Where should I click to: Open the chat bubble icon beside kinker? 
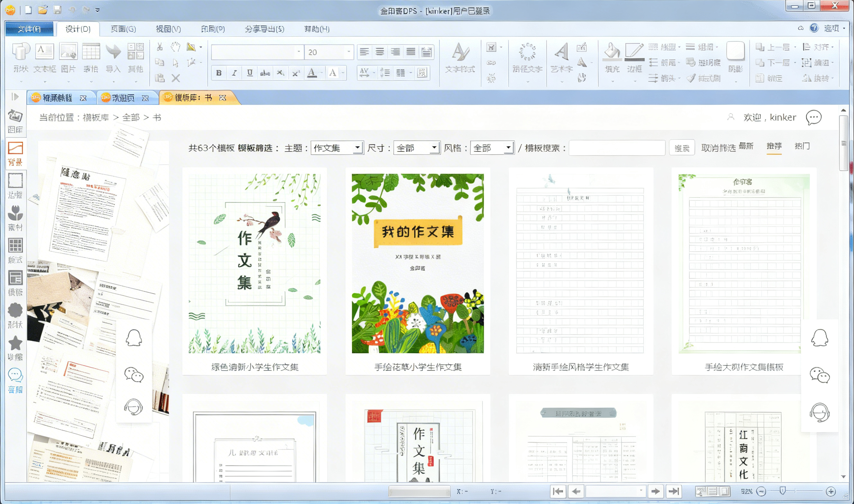point(813,118)
